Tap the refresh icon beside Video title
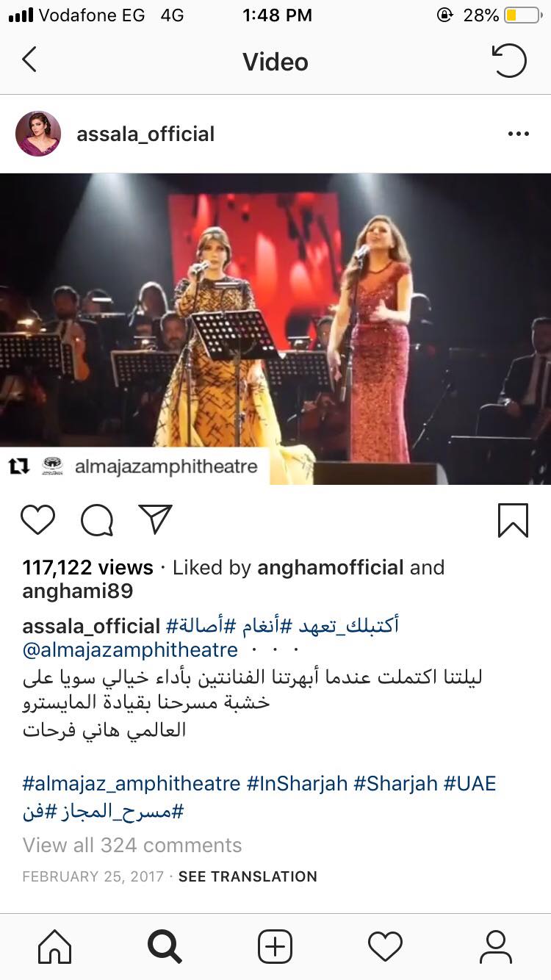The width and height of the screenshot is (551, 980). [509, 60]
